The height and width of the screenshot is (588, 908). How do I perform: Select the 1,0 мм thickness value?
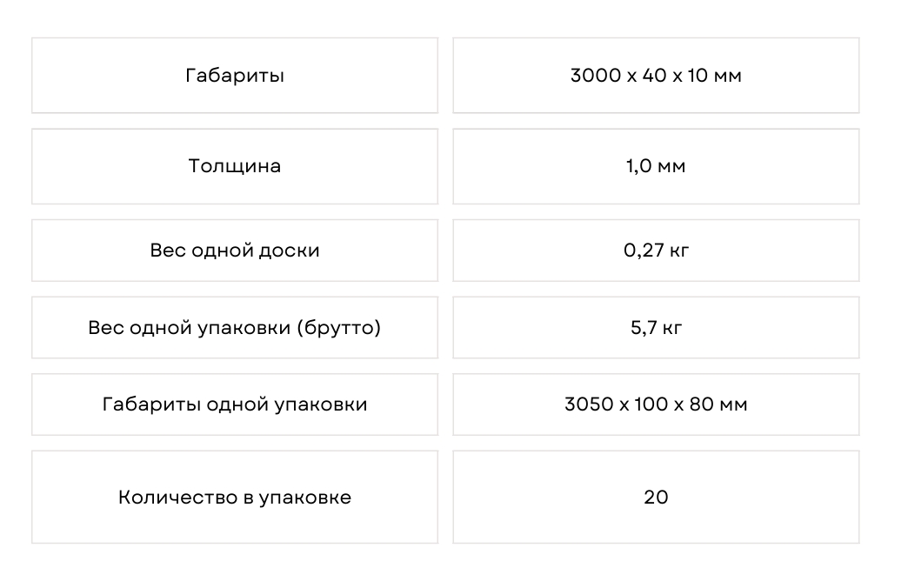(656, 166)
